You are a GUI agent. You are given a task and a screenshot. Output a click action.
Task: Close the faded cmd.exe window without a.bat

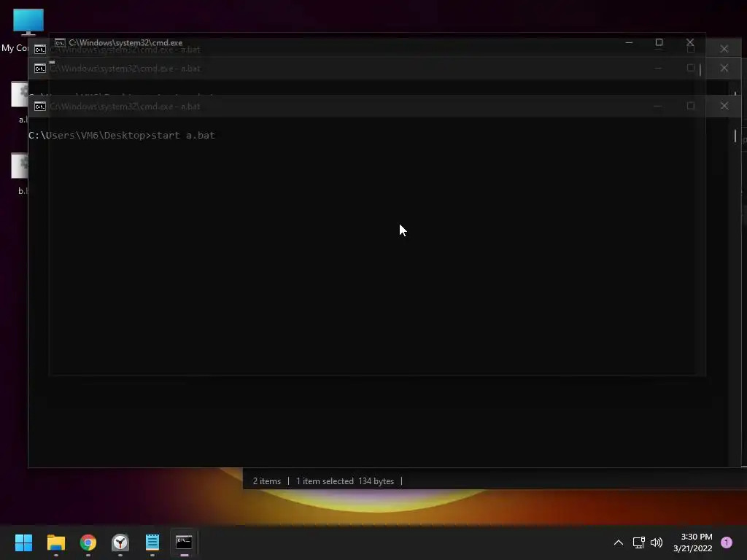tap(690, 42)
